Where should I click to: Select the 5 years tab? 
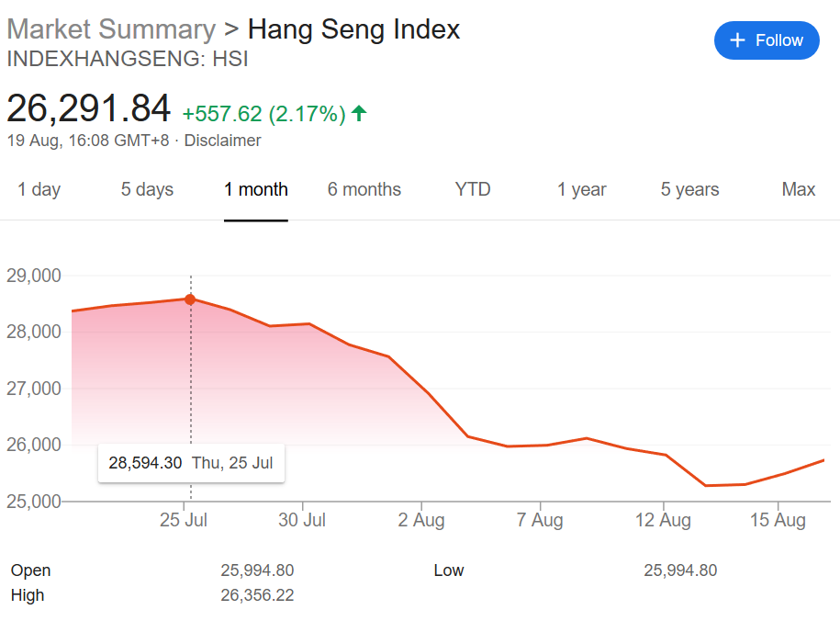point(689,189)
